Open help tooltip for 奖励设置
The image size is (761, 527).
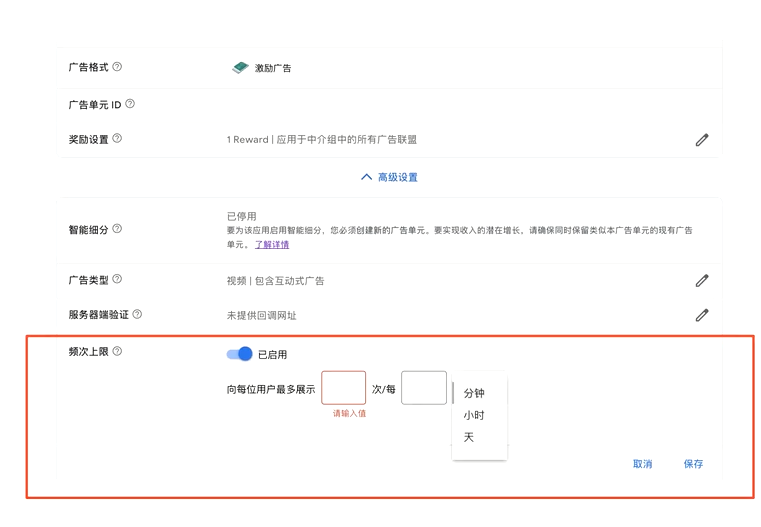click(x=117, y=139)
